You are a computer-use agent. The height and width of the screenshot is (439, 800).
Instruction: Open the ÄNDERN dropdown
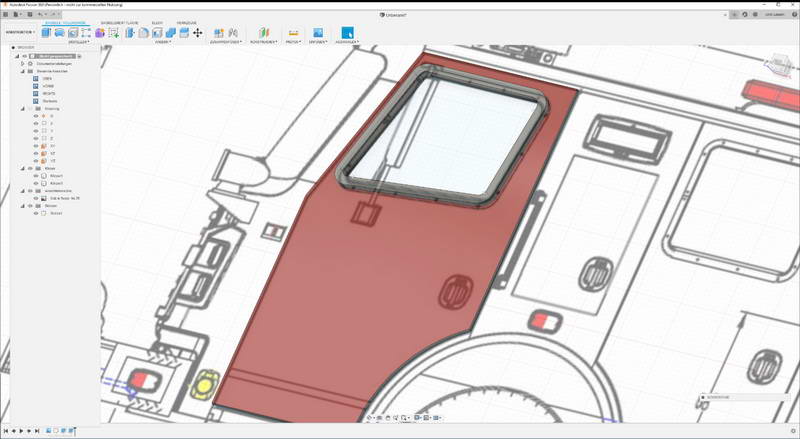coord(163,42)
